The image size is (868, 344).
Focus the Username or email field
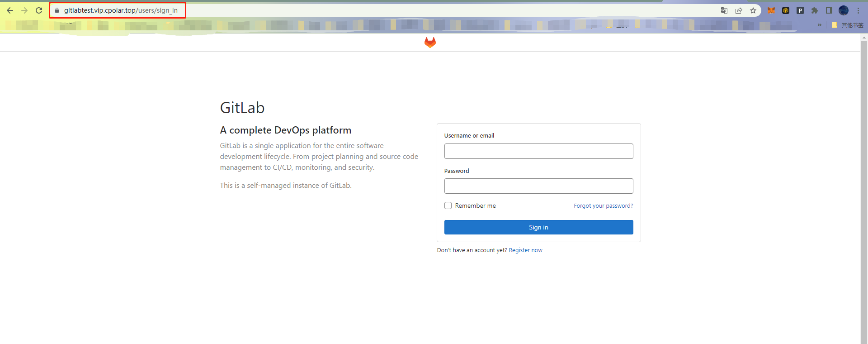click(x=538, y=151)
